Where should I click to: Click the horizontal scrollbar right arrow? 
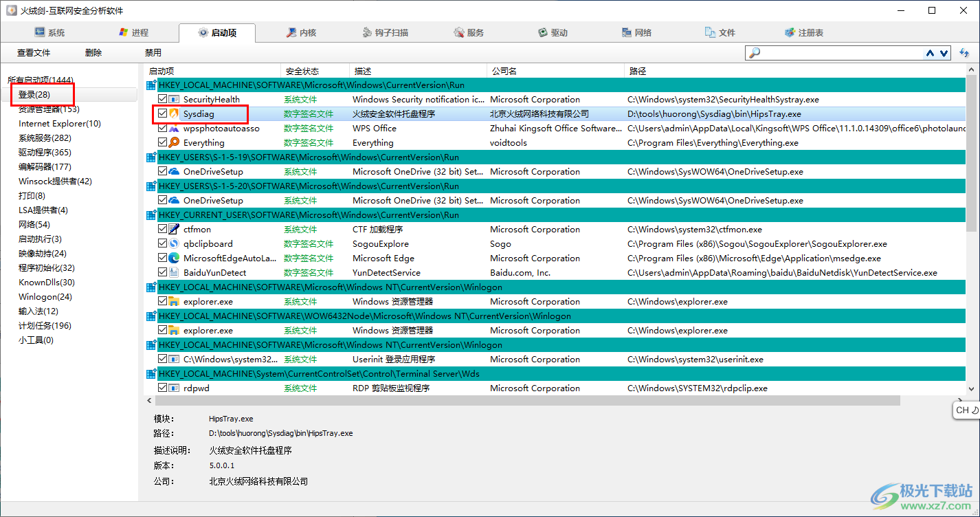click(959, 400)
